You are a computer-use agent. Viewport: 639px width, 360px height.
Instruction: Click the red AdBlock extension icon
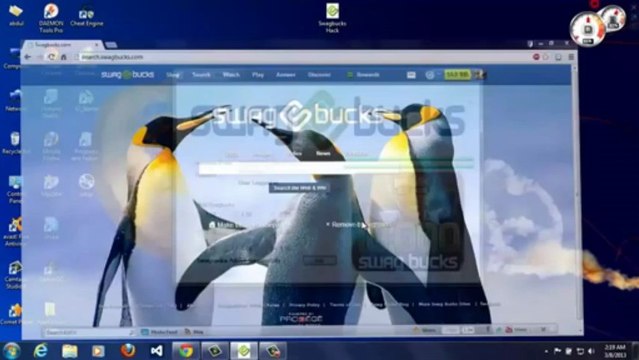(536, 57)
